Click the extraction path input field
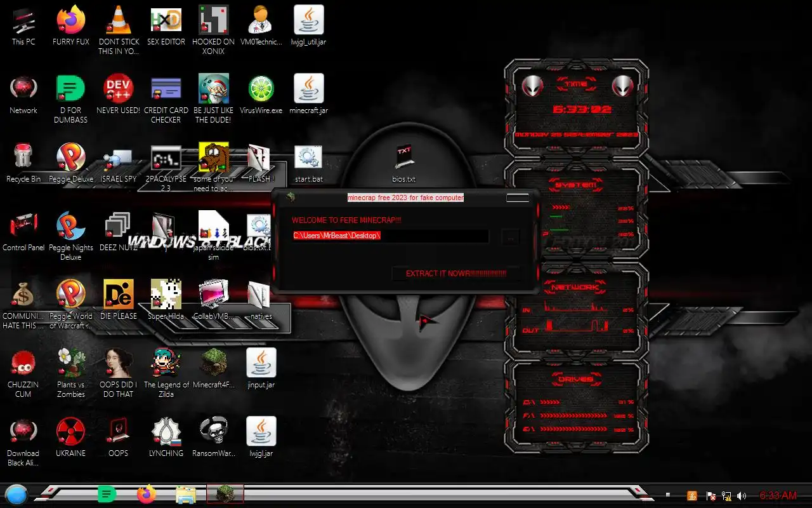812x508 pixels. pyautogui.click(x=390, y=236)
